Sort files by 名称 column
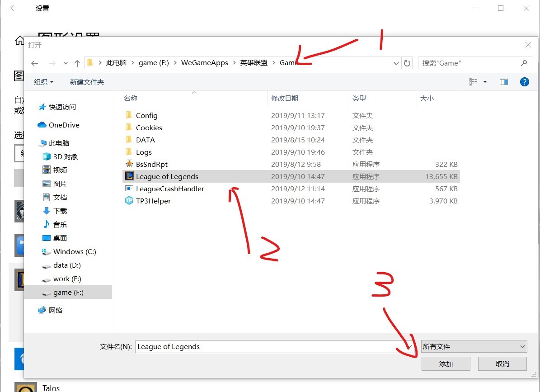 tap(131, 98)
